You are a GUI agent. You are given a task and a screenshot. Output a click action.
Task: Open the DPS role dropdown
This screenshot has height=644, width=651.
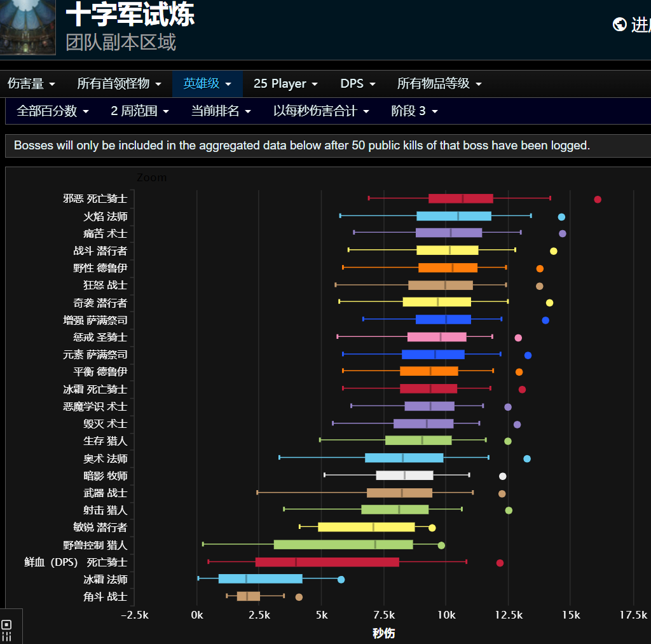coord(357,83)
